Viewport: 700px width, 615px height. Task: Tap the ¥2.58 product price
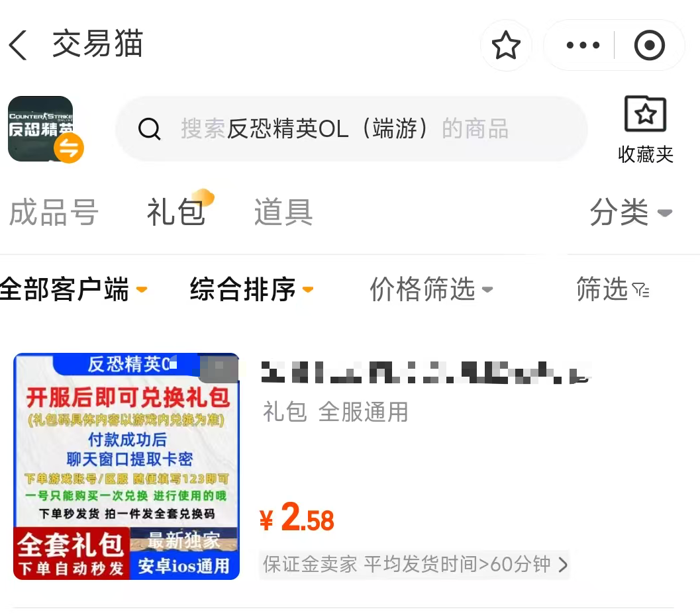tap(297, 518)
